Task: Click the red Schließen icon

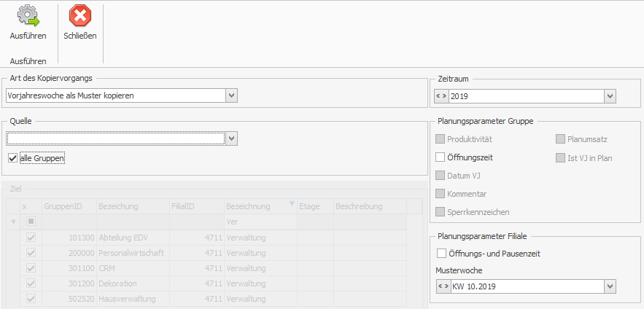Action: tap(80, 15)
